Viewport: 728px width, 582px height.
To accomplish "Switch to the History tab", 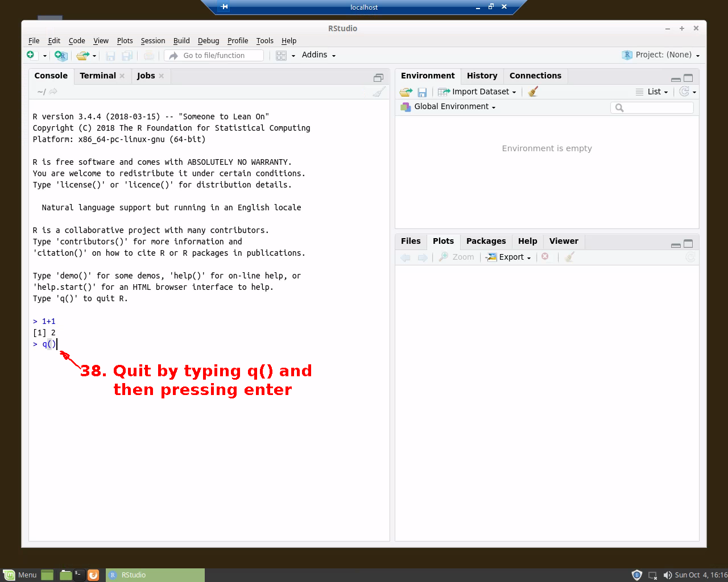I will 482,76.
